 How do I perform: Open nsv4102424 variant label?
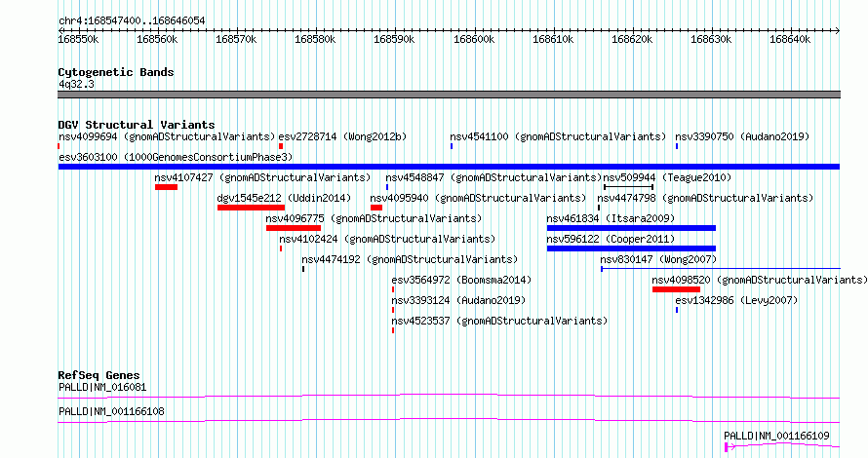coord(387,239)
